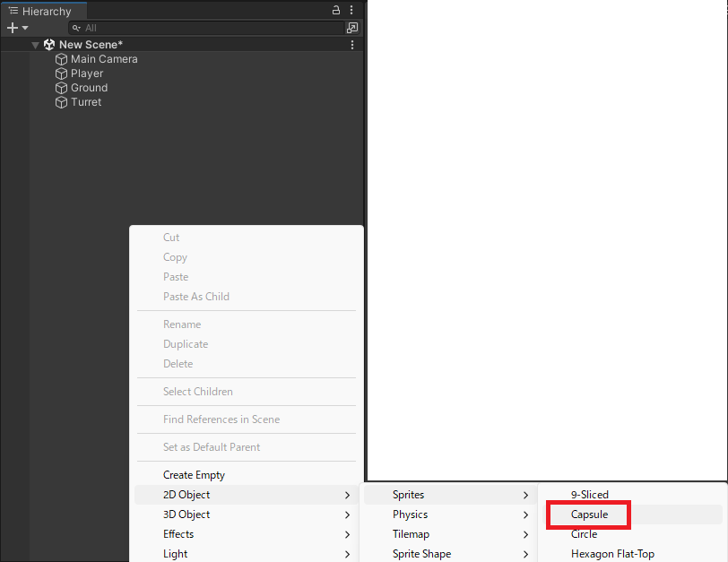Open the Sprite Shape submenu
Screen dimensions: 728x562
click(x=450, y=554)
